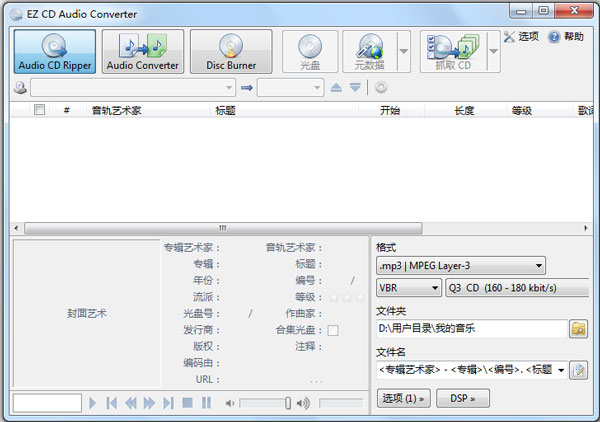Image resolution: width=600 pixels, height=422 pixels.
Task: Click the 开始 column header
Action: click(x=391, y=111)
